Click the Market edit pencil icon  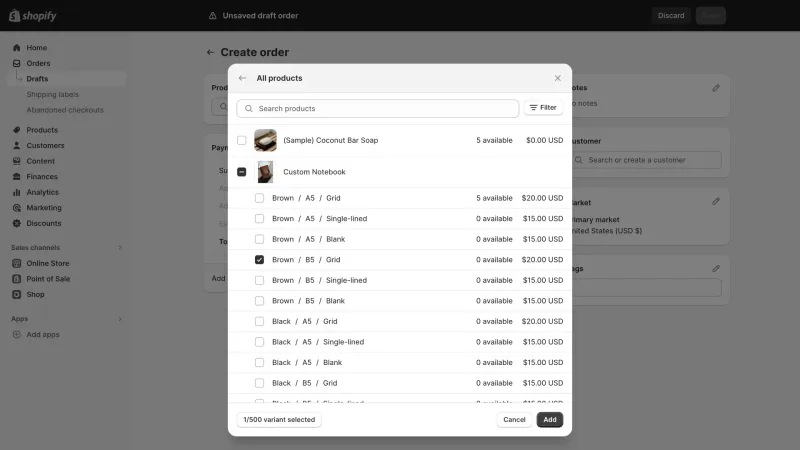(716, 202)
